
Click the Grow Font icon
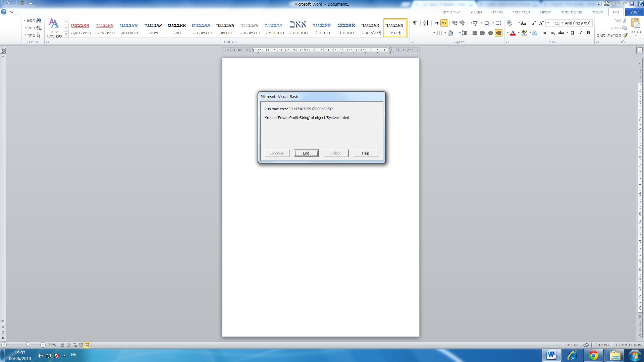[x=541, y=23]
